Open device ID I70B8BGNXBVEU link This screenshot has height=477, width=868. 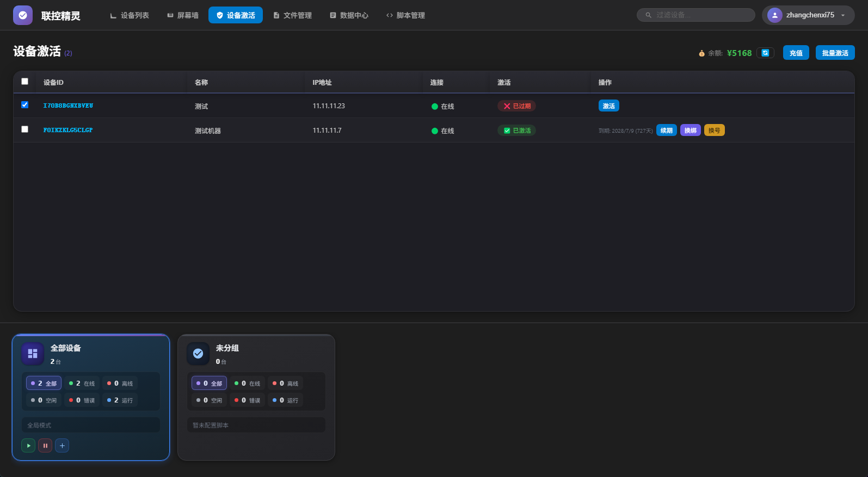click(68, 106)
